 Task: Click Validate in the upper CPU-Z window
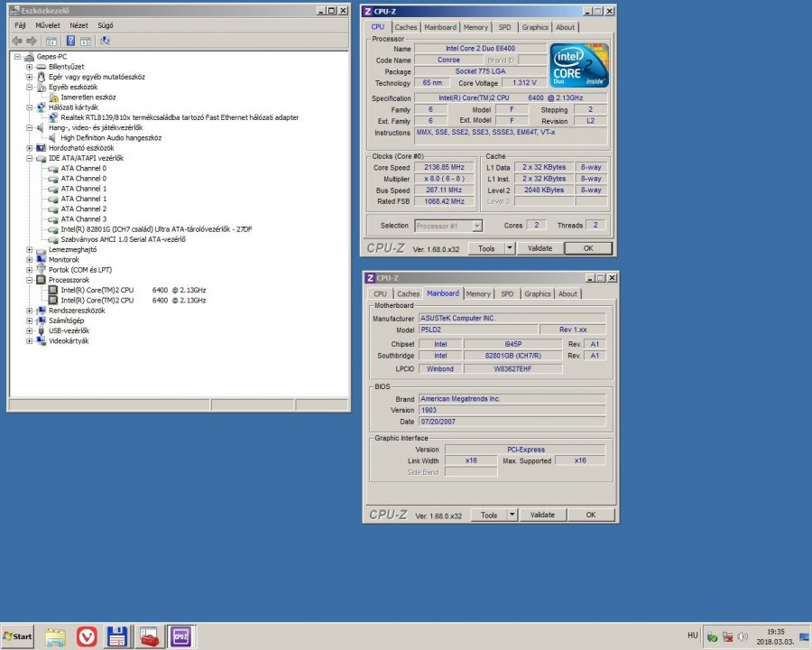(540, 248)
